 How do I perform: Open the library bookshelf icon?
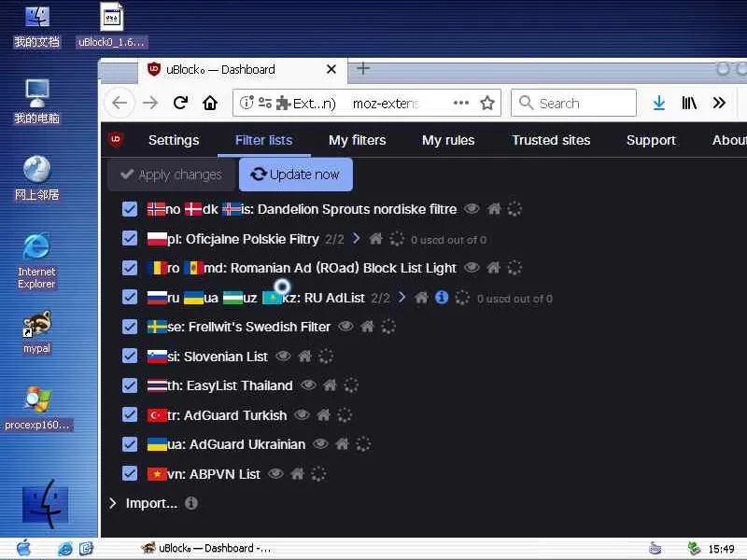click(689, 103)
